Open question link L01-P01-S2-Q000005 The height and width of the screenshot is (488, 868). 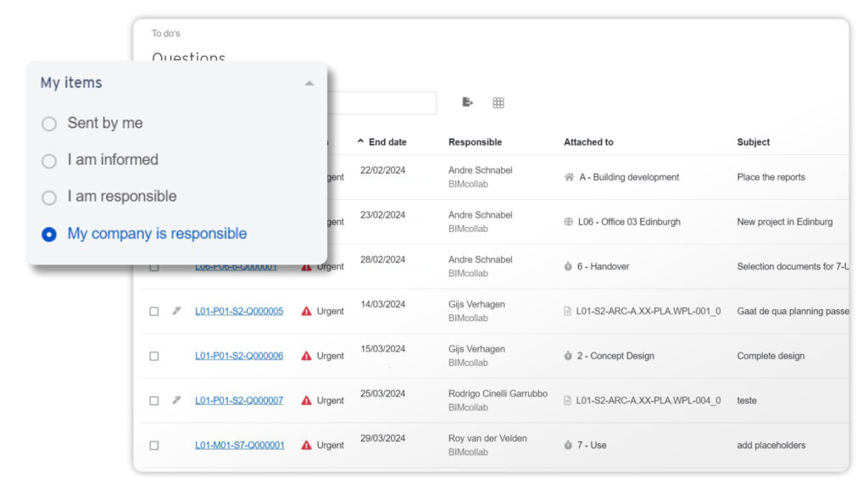(239, 311)
